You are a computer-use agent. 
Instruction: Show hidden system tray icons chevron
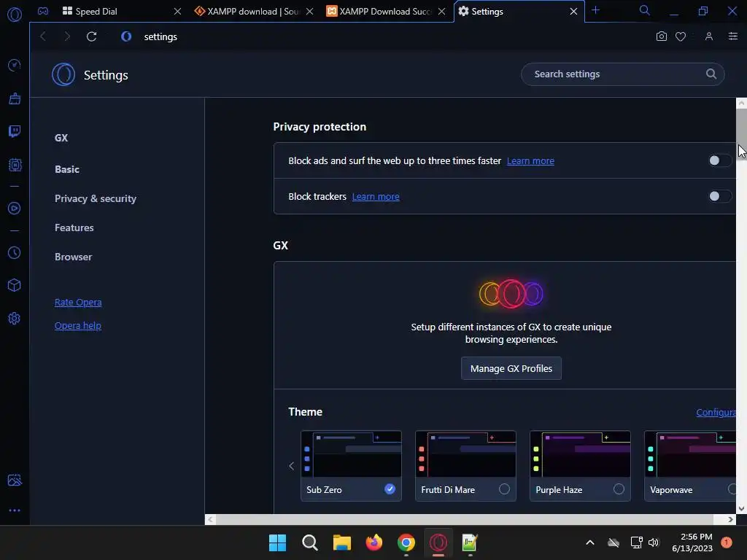589,542
